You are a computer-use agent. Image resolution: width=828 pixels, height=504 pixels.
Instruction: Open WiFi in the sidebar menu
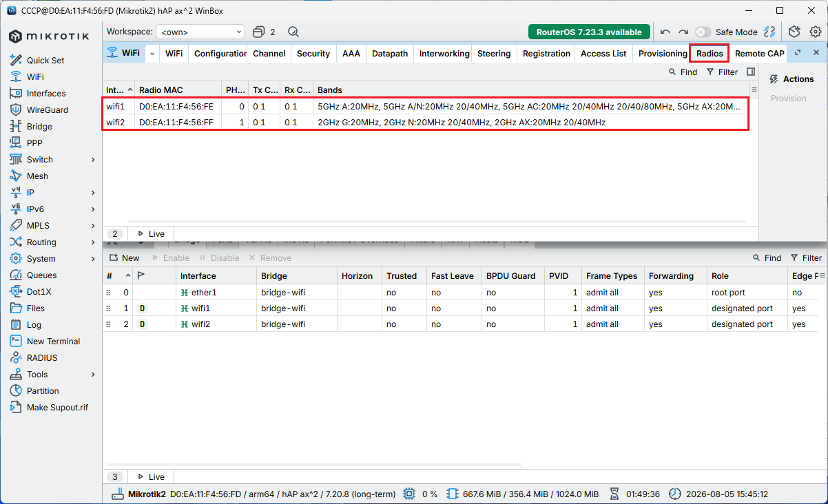35,76
